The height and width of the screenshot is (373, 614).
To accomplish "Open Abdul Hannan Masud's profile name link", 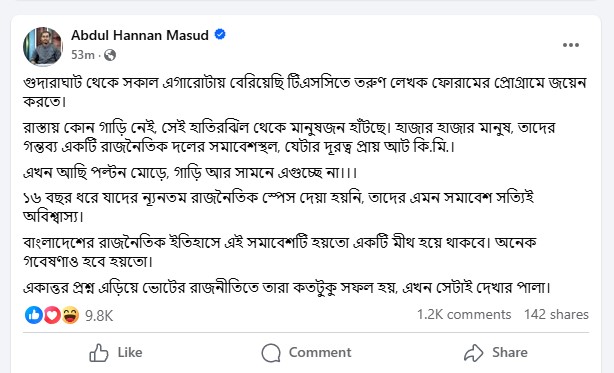I will click(x=140, y=35).
